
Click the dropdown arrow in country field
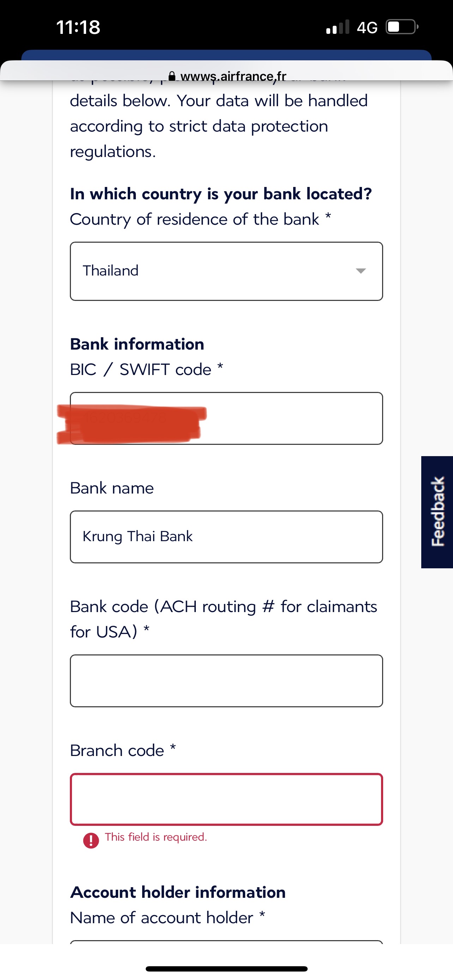pos(361,271)
